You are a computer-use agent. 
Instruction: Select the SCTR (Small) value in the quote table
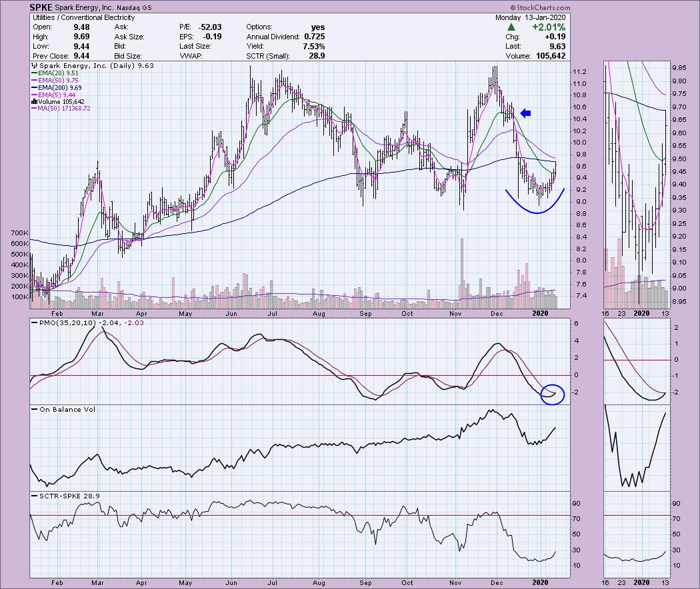coord(317,56)
